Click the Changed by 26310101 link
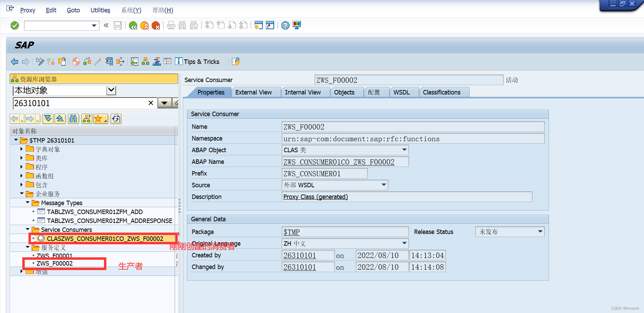644x313 pixels. click(300, 267)
